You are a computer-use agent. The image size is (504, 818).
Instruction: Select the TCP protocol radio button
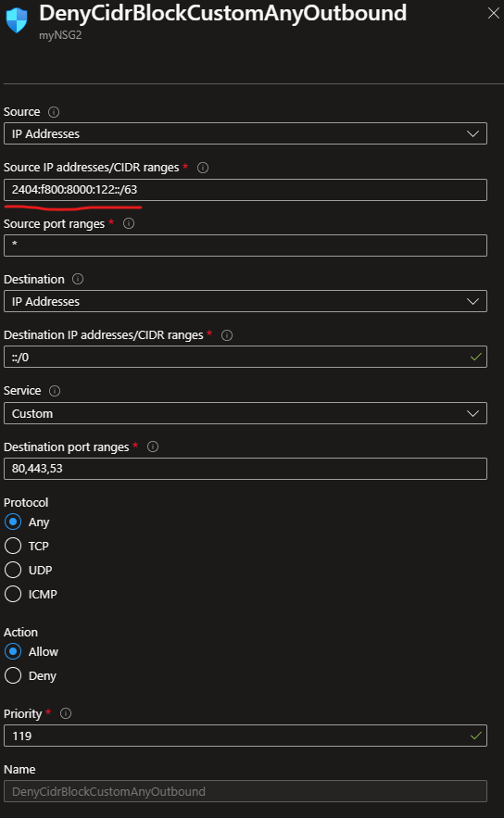(x=13, y=546)
